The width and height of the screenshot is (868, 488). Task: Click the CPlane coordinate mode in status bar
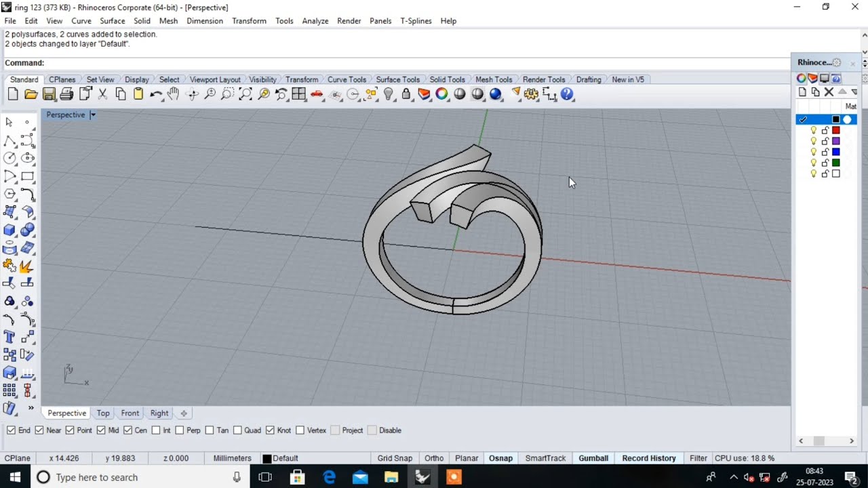[x=17, y=458]
